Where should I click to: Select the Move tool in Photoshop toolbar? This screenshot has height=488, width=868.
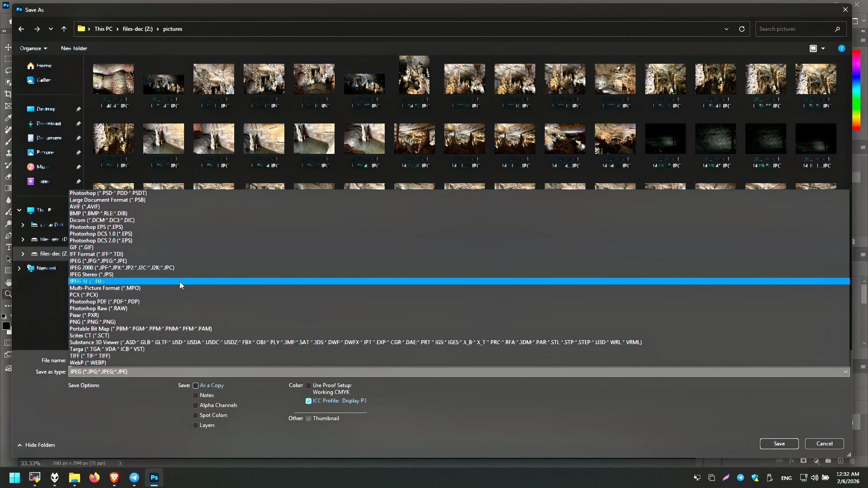coord(8,47)
